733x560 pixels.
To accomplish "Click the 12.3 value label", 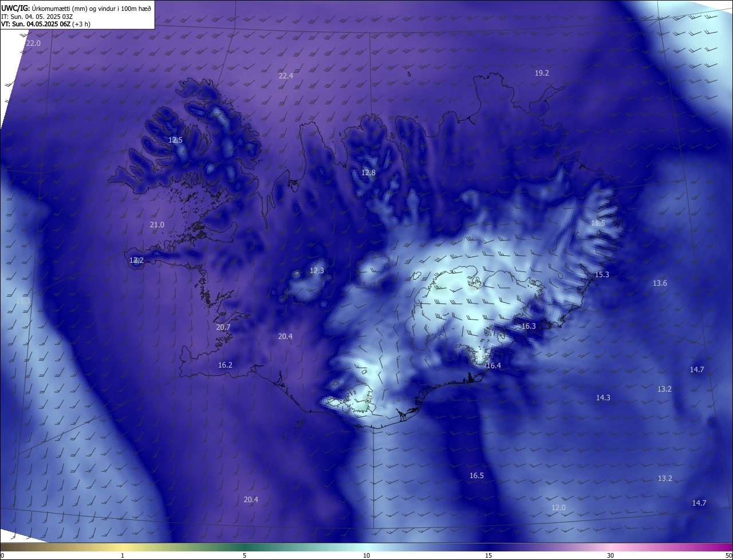I will click(317, 270).
